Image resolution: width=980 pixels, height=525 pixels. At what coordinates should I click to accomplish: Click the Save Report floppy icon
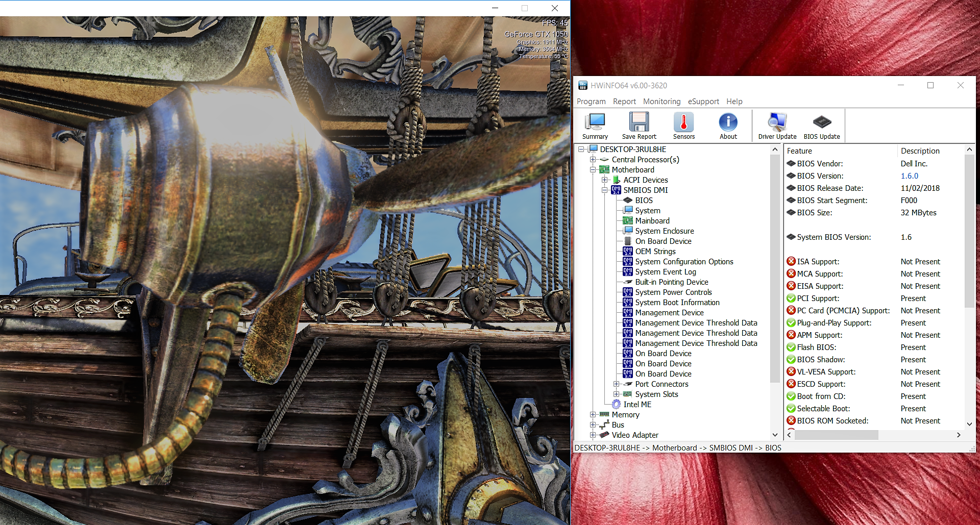pyautogui.click(x=639, y=122)
